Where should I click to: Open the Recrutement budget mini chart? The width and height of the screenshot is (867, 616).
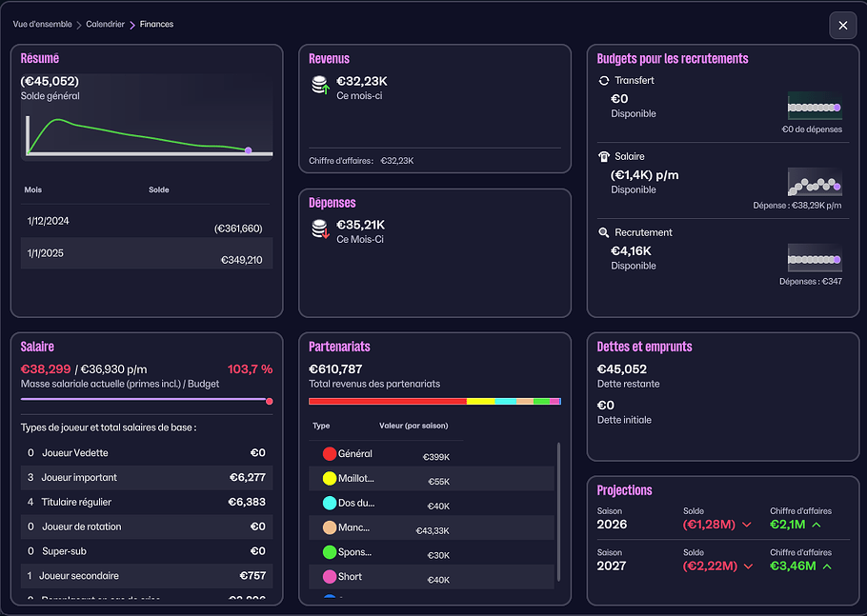(x=815, y=258)
